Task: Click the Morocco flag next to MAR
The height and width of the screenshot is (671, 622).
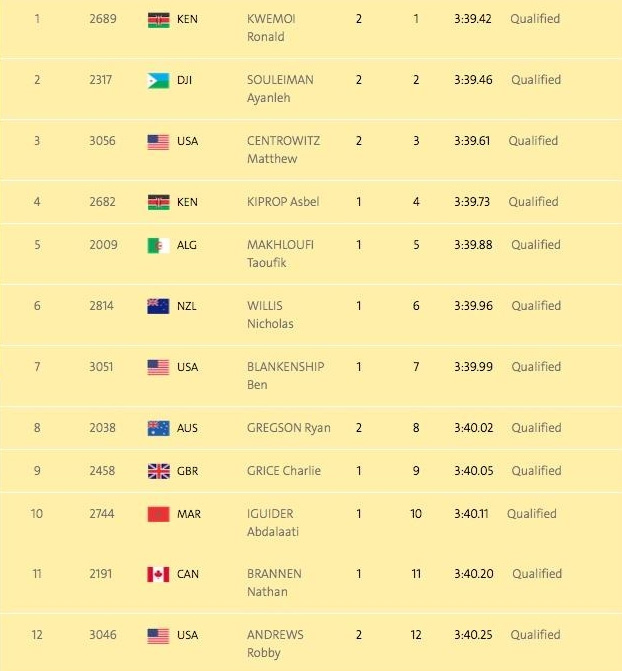Action: (158, 514)
